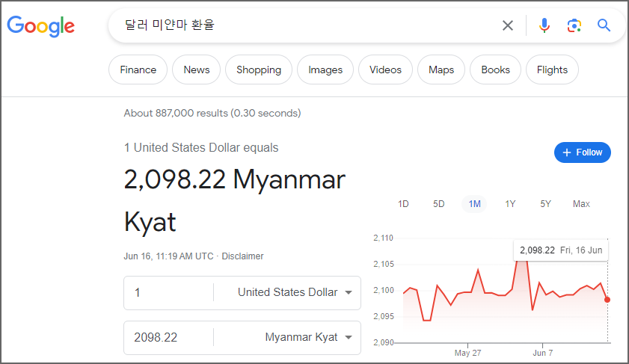Click the Google logo
This screenshot has width=629, height=364.
point(41,26)
